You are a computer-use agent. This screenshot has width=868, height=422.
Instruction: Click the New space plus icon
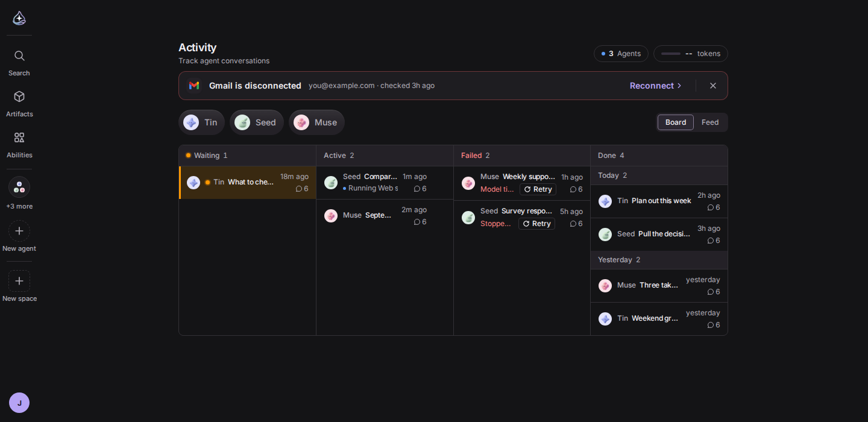(19, 281)
